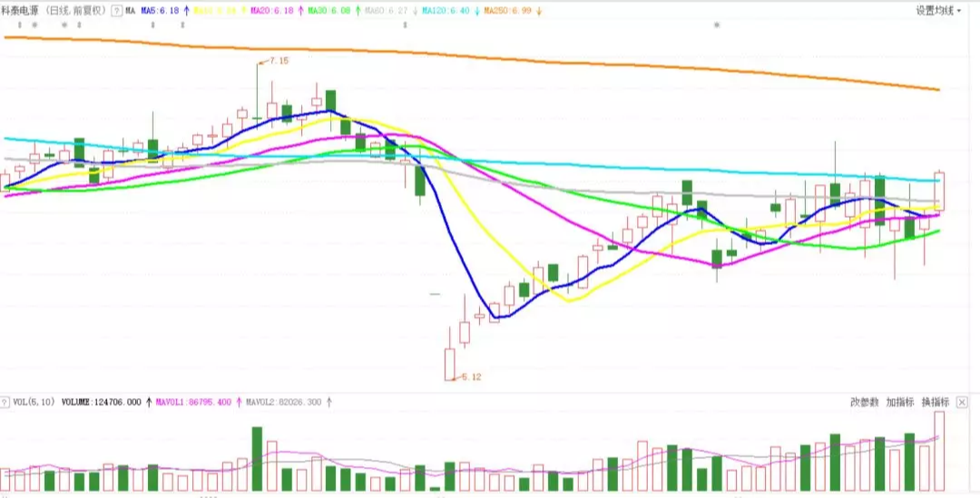This screenshot has width=980, height=498.
Task: Click the last candlestick on the chart
Action: (939, 191)
